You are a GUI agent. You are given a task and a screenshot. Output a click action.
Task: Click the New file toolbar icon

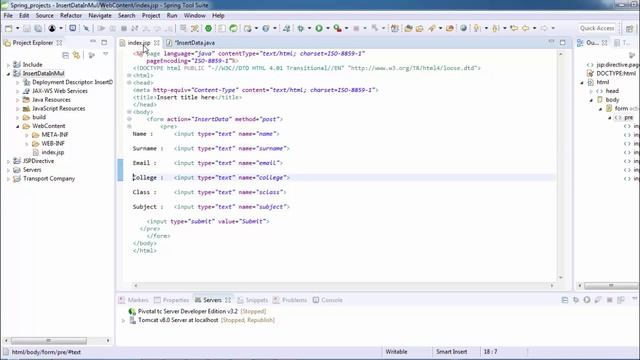9,28
